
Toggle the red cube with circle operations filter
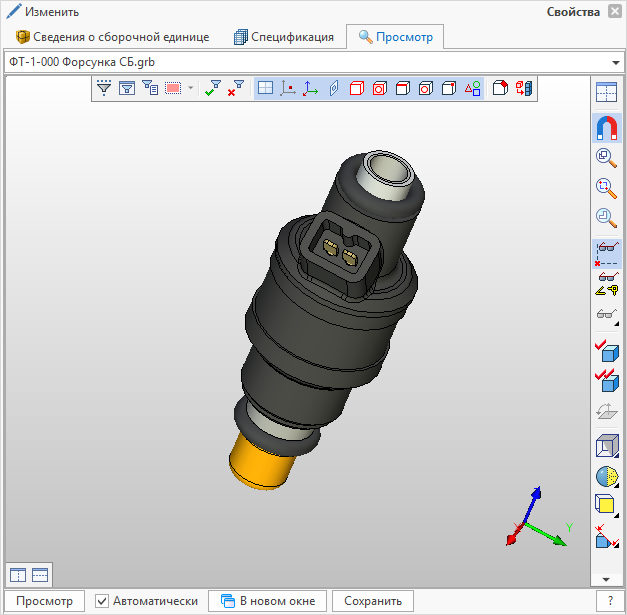[x=379, y=88]
